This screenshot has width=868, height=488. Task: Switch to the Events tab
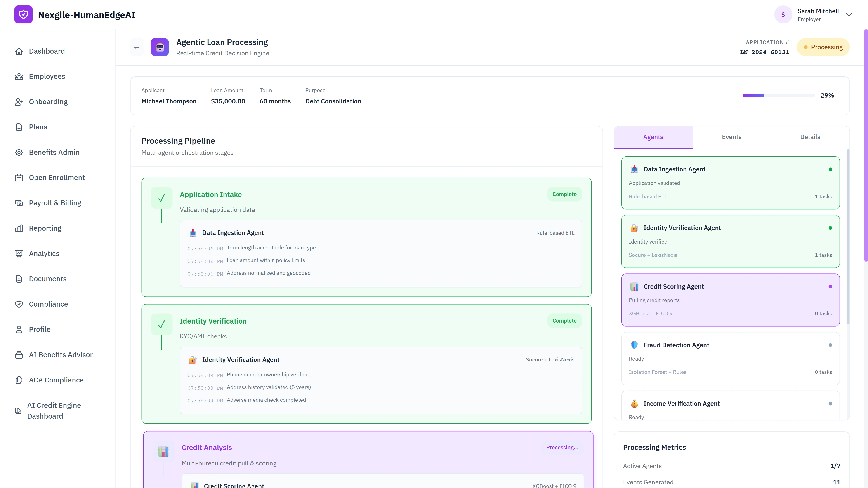coord(731,137)
